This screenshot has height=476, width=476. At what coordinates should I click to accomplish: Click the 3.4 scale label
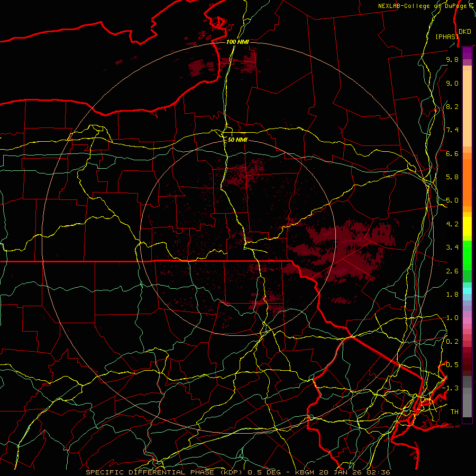[452, 248]
